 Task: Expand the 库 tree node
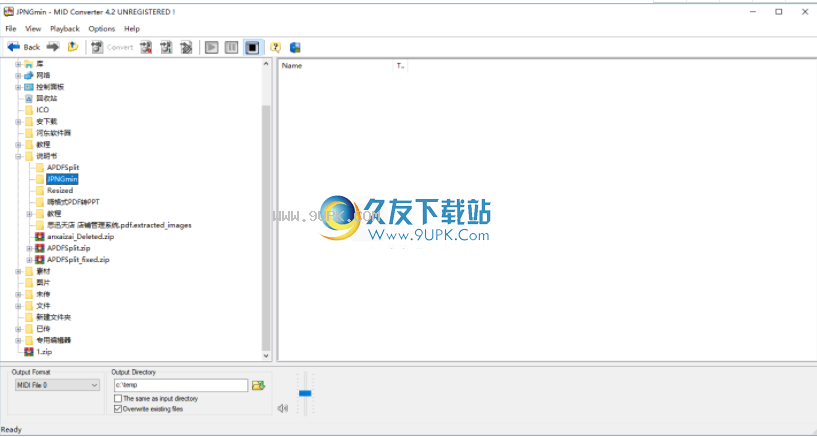(x=18, y=64)
